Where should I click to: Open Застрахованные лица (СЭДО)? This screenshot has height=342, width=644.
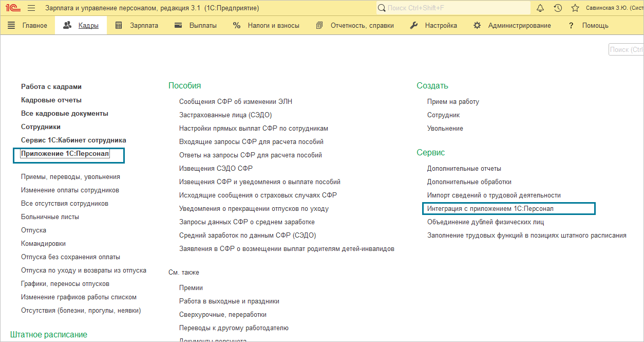pyautogui.click(x=225, y=115)
